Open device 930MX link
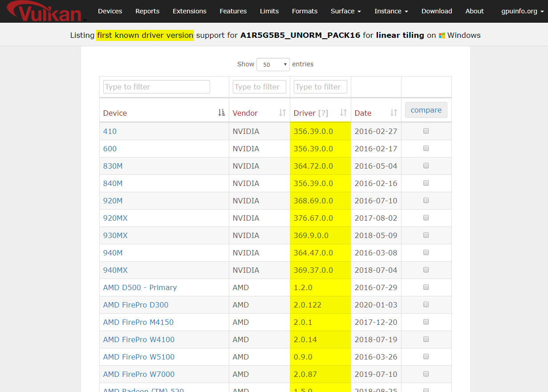 [115, 235]
